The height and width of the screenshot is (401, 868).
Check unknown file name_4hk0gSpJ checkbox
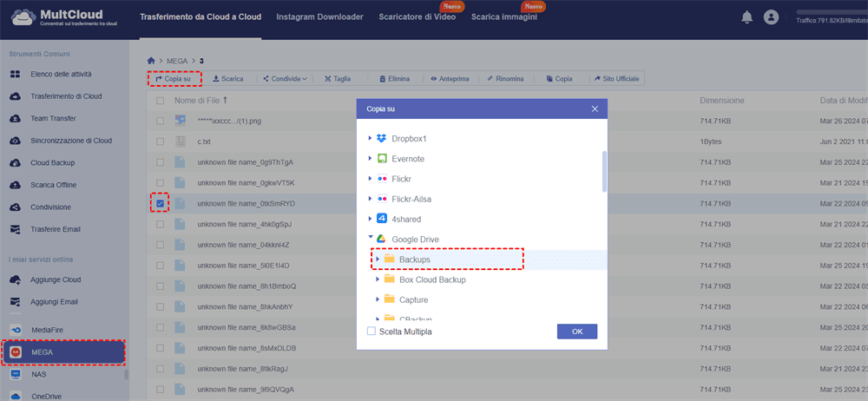[160, 224]
